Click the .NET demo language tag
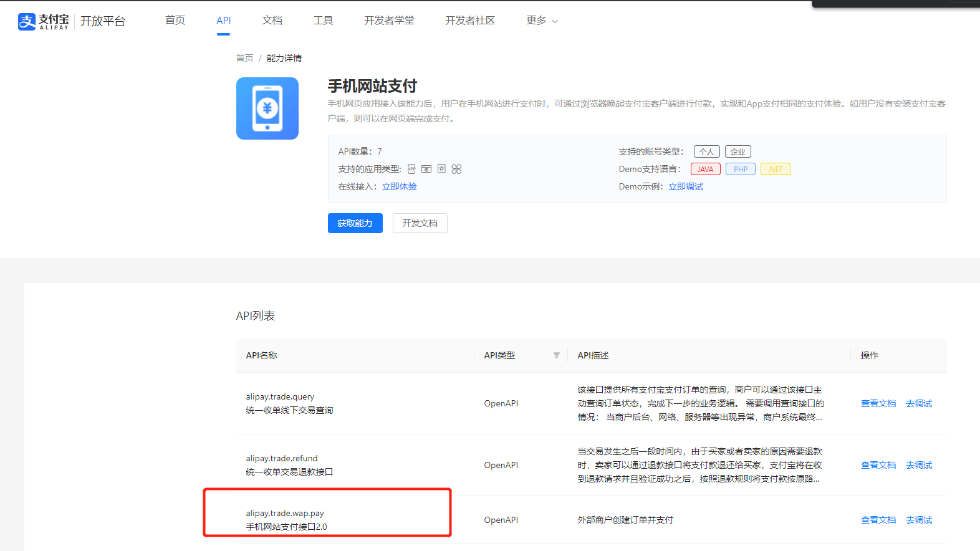Screen dimensions: 980x551 776,169
